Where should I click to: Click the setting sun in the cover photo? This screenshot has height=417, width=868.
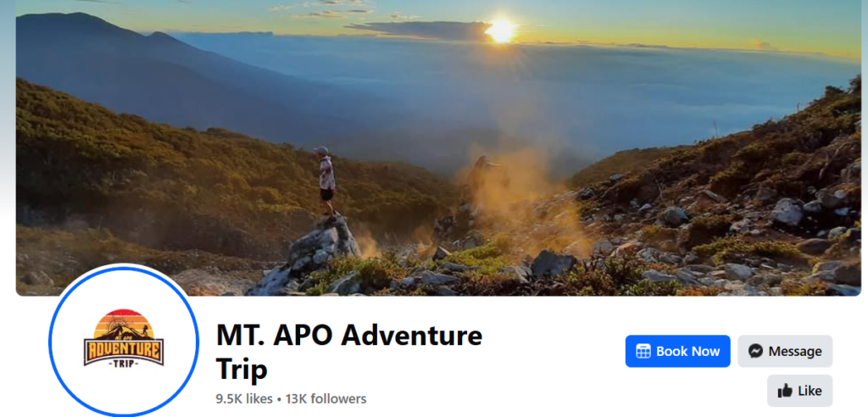click(501, 31)
